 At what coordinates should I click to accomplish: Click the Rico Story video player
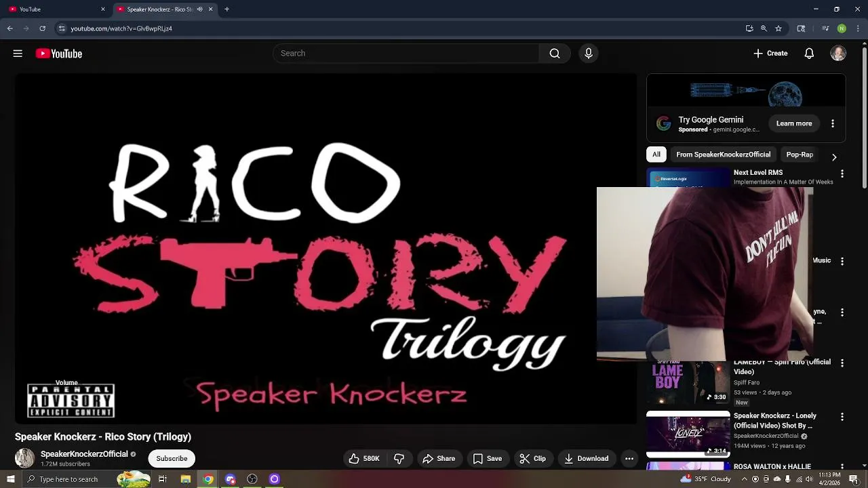pos(325,249)
